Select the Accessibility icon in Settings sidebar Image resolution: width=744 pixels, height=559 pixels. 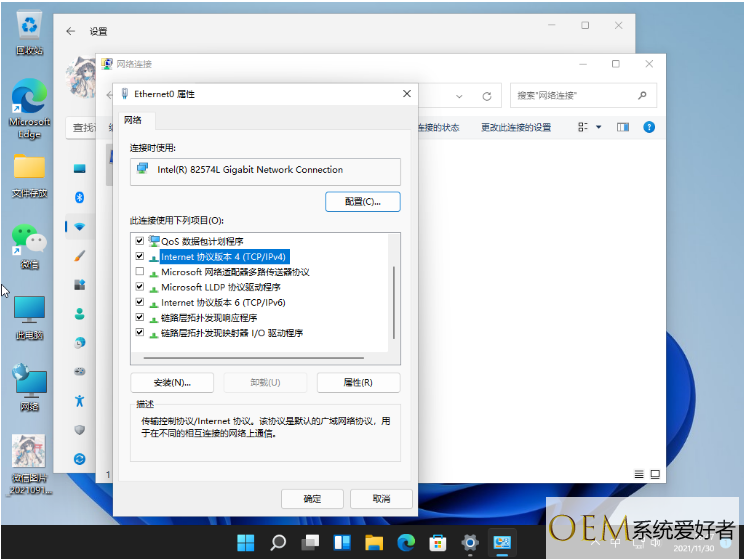[x=80, y=400]
